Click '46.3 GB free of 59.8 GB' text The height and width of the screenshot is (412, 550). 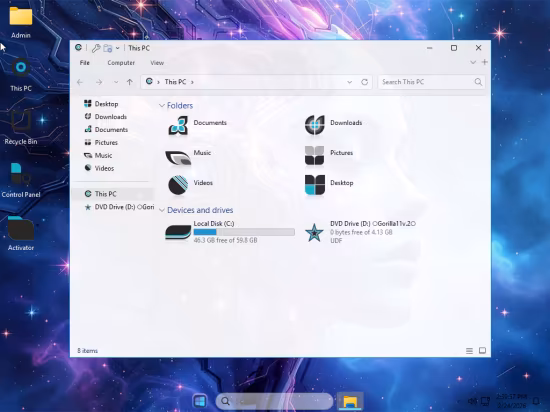(225, 241)
